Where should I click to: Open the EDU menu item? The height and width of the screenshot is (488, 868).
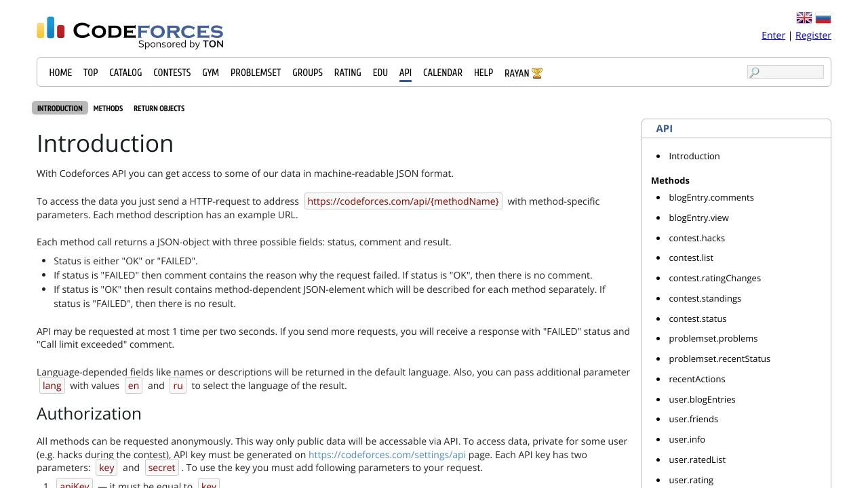click(x=380, y=73)
